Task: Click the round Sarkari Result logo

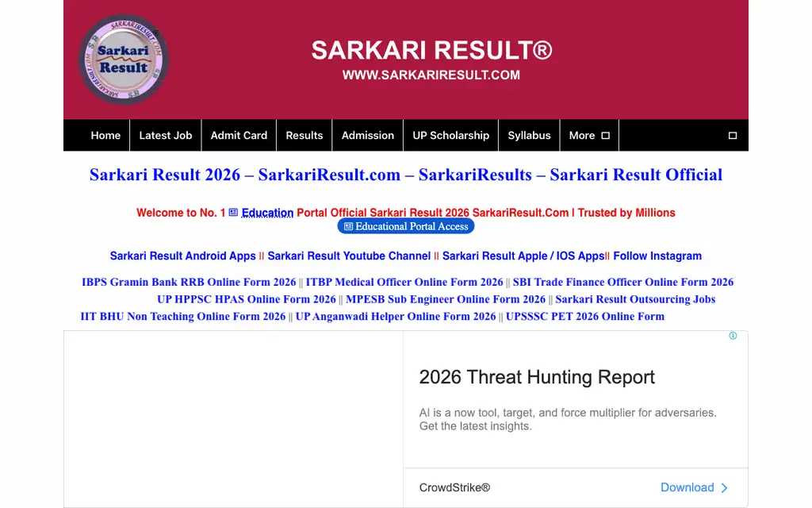Action: coord(123,59)
